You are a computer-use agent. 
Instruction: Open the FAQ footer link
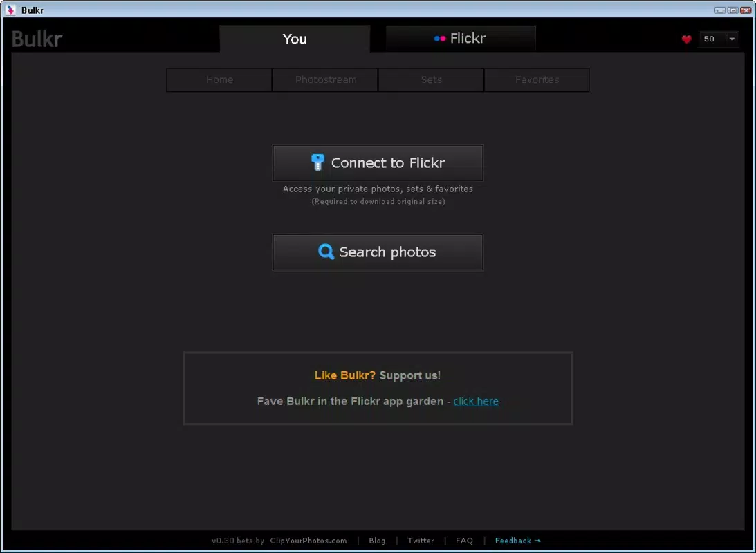click(464, 541)
